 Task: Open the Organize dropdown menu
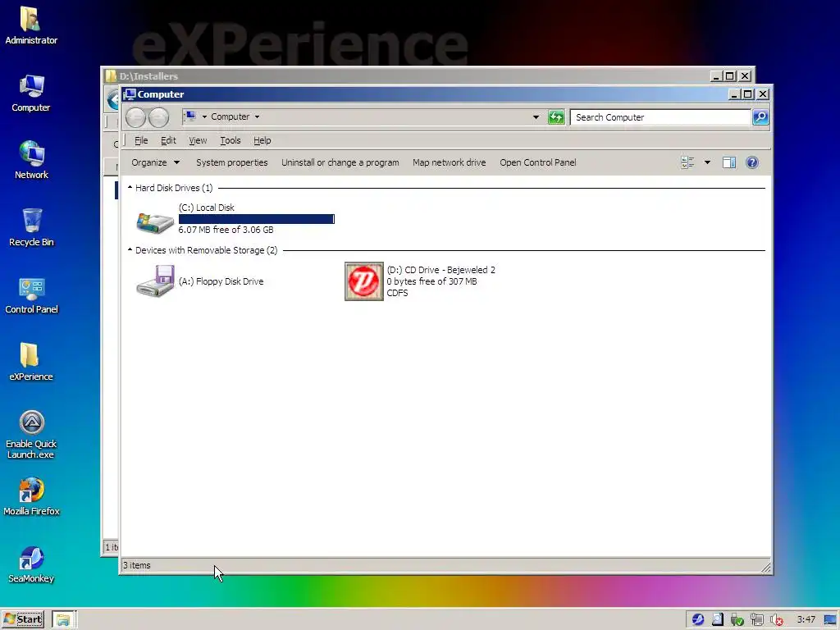pos(155,162)
